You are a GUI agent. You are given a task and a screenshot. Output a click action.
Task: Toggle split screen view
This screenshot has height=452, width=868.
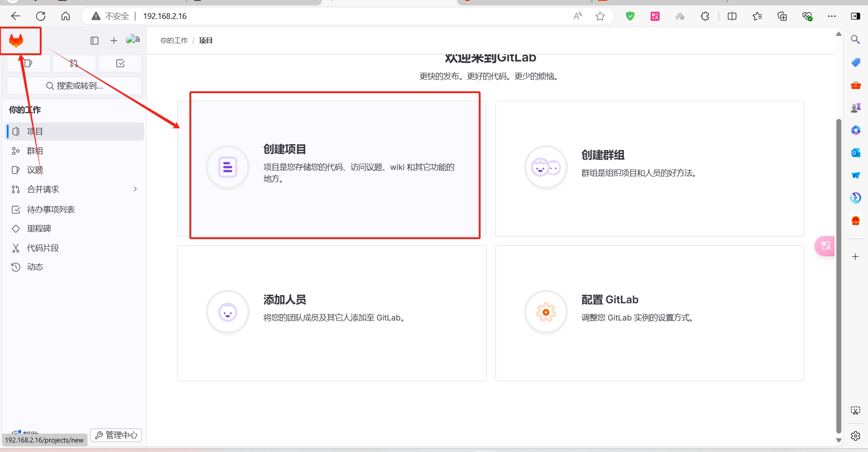coord(732,16)
